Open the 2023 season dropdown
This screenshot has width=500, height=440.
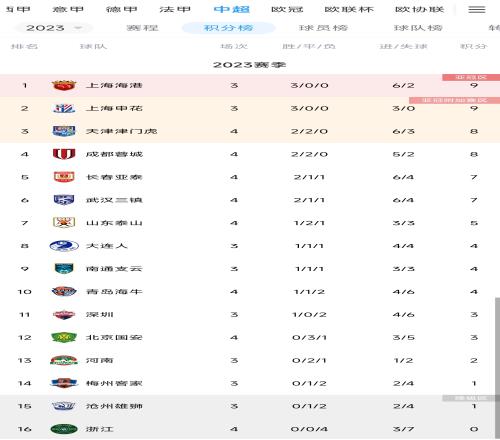(54, 28)
